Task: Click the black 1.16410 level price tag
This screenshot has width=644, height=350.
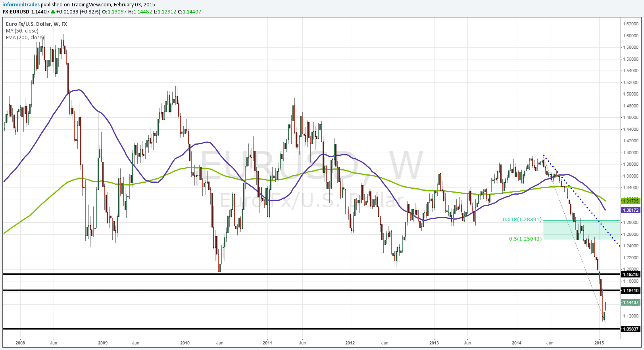Action: (631, 291)
